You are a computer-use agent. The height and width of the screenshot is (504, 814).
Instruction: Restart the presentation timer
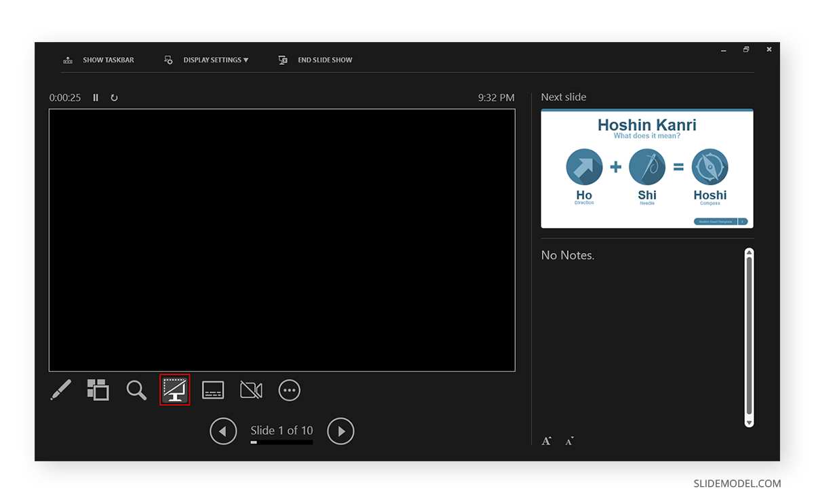114,98
